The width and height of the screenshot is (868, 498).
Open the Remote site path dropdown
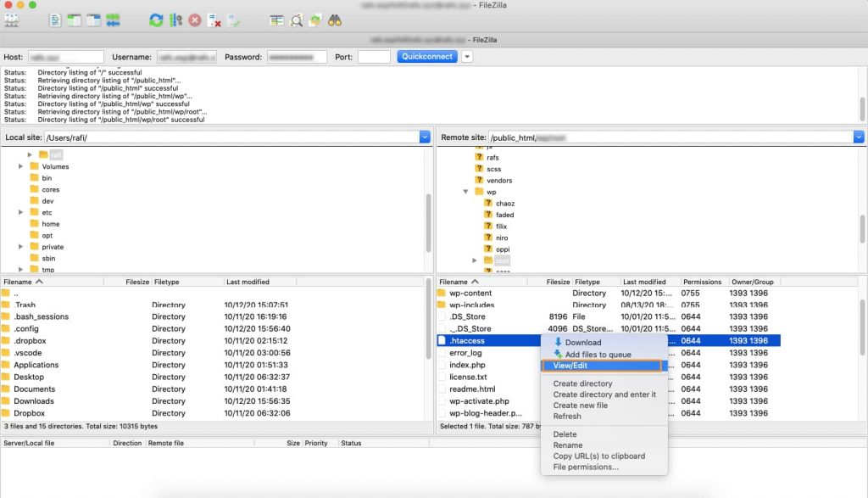(859, 137)
